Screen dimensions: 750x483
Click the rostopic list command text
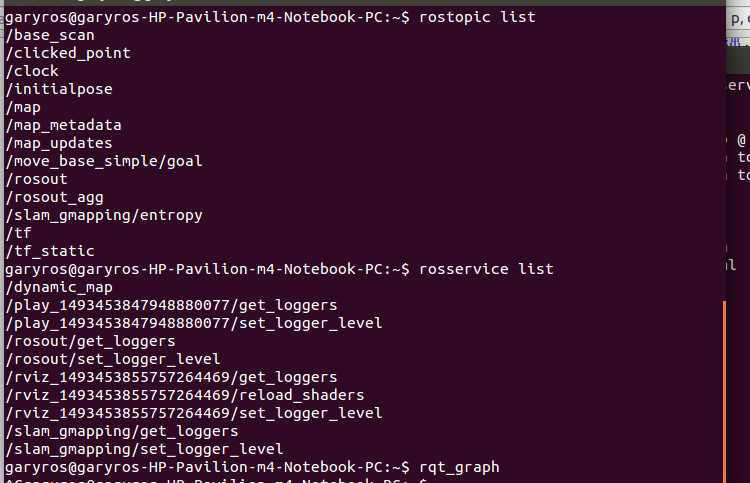(x=477, y=17)
